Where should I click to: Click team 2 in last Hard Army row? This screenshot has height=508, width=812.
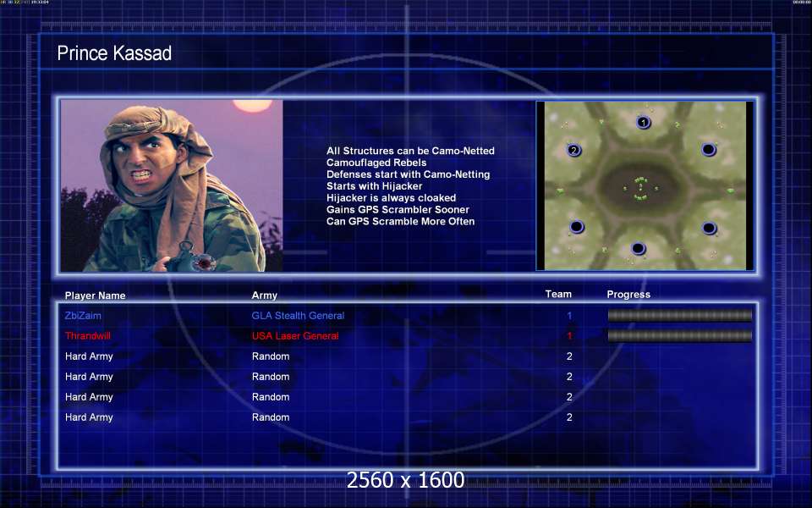click(569, 417)
